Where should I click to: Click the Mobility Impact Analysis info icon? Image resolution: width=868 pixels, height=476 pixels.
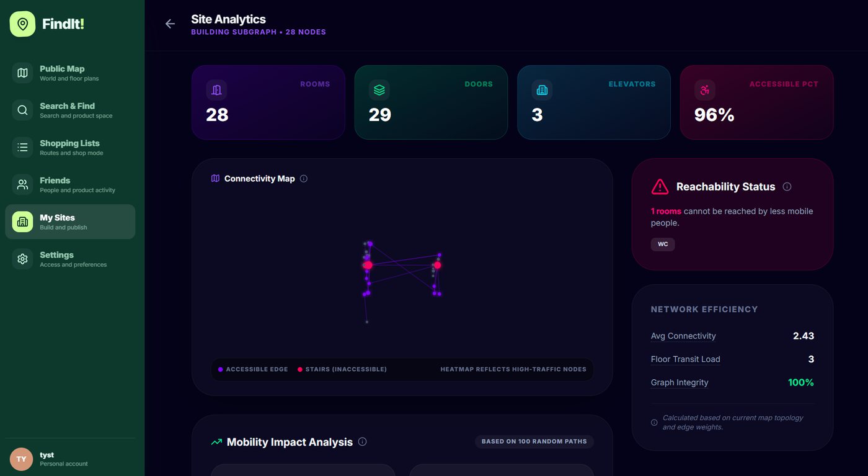(x=363, y=442)
